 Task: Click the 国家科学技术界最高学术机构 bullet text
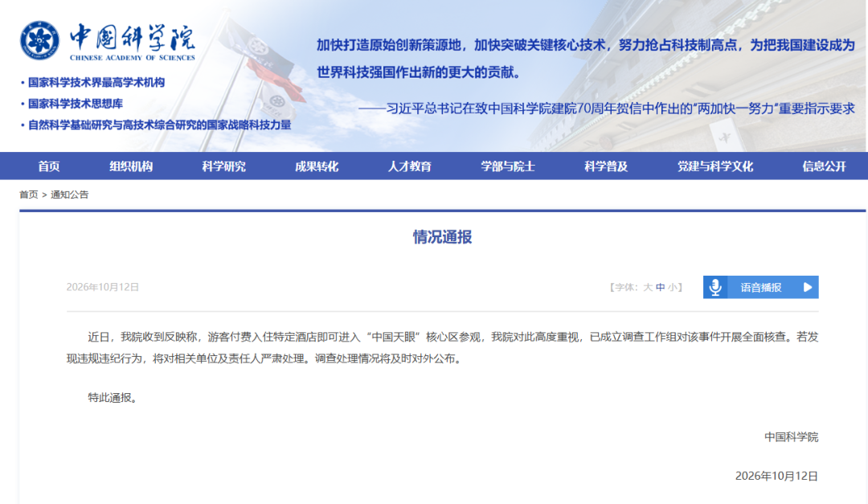tap(96, 83)
